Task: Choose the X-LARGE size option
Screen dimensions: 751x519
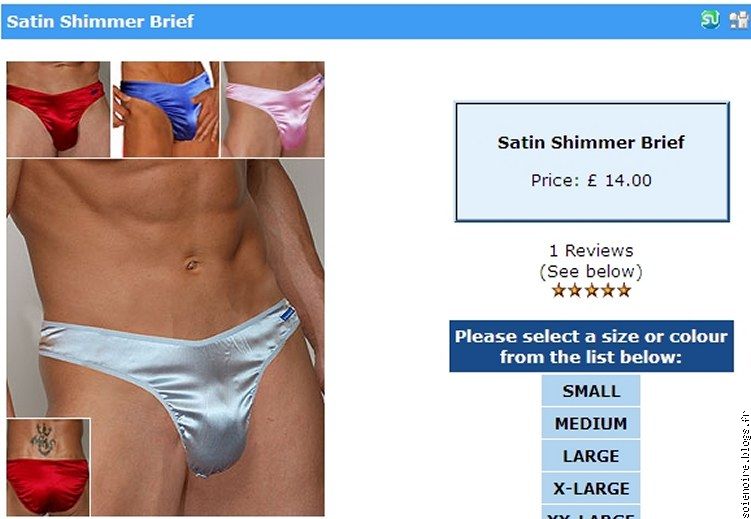Action: pyautogui.click(x=591, y=488)
